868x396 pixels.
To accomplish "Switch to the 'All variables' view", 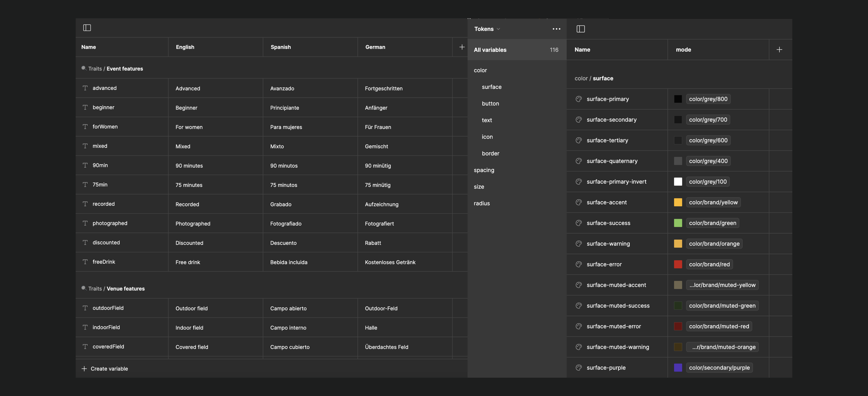I will [490, 50].
